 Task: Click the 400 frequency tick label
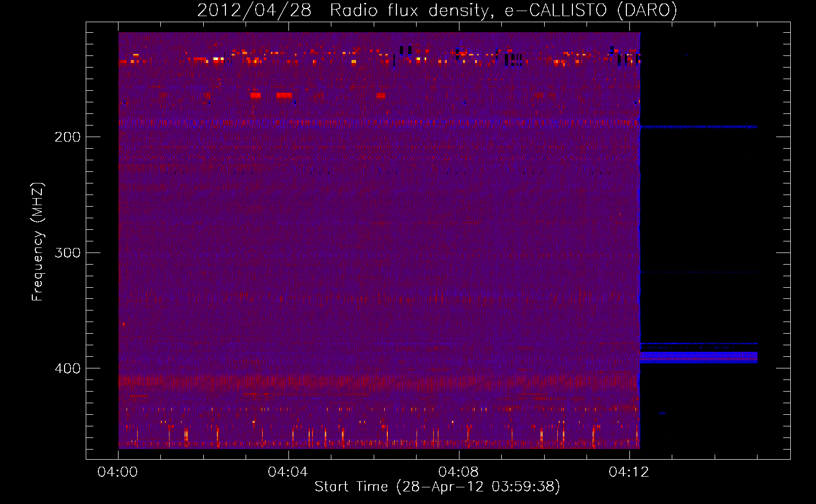68,368
